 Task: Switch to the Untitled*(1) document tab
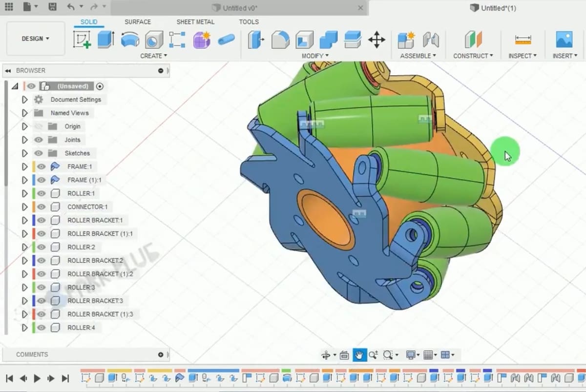[493, 8]
